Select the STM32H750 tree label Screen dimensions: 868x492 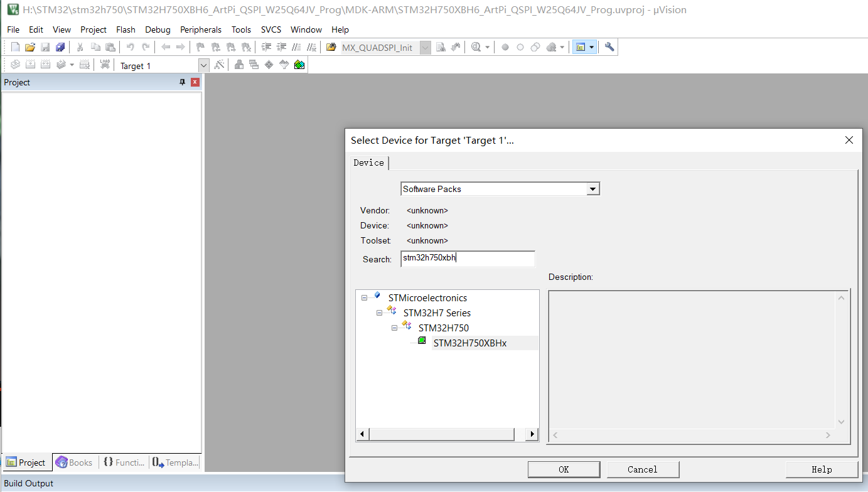point(444,328)
